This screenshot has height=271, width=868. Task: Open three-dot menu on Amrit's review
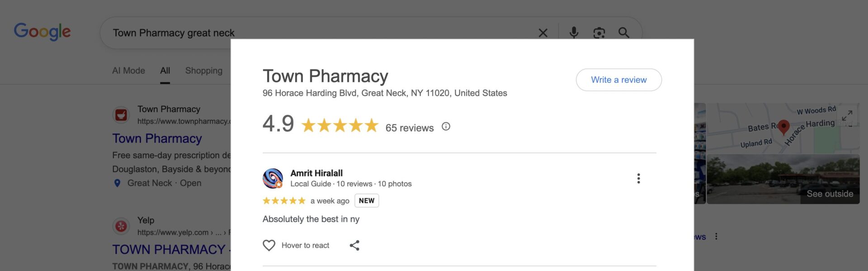click(638, 178)
